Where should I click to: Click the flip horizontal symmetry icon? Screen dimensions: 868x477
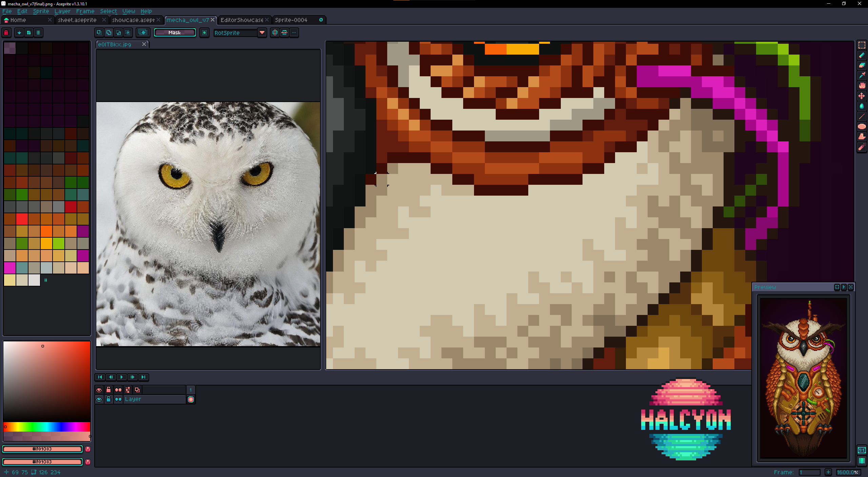(x=275, y=33)
